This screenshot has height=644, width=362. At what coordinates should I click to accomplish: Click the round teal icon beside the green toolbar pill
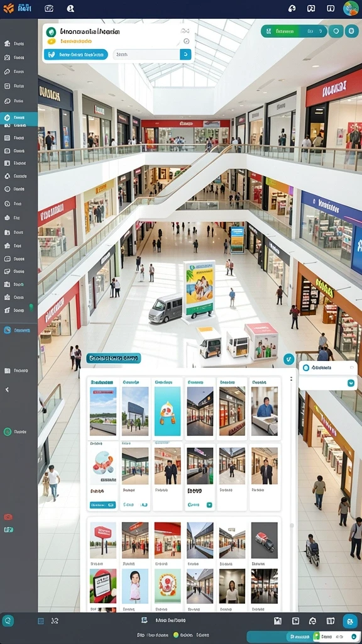pos(336,31)
